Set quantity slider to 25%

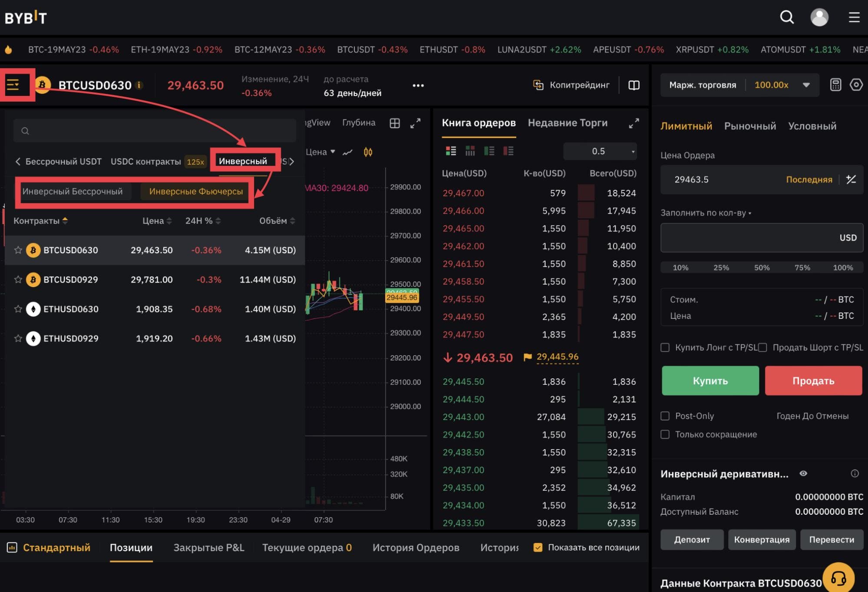coord(721,268)
